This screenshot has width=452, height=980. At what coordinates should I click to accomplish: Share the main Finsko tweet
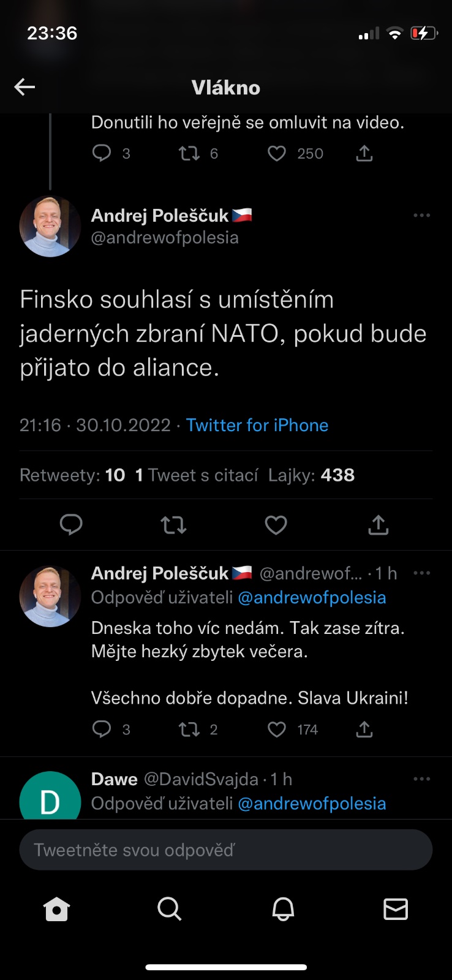point(379,525)
